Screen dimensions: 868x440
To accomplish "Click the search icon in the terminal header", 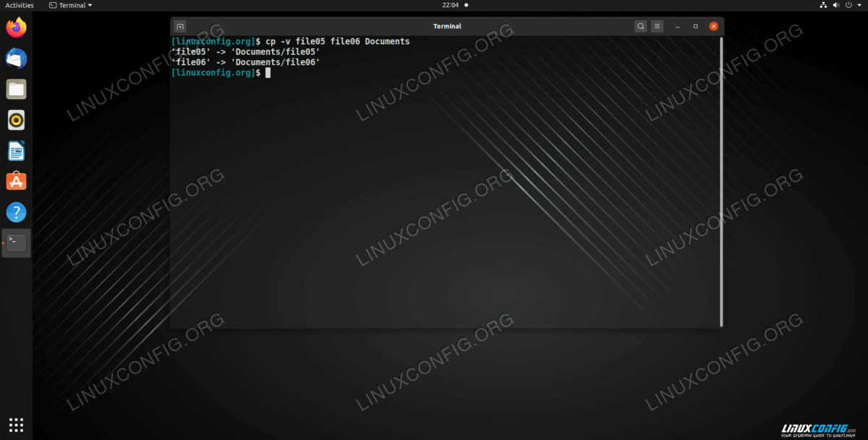I will [641, 26].
